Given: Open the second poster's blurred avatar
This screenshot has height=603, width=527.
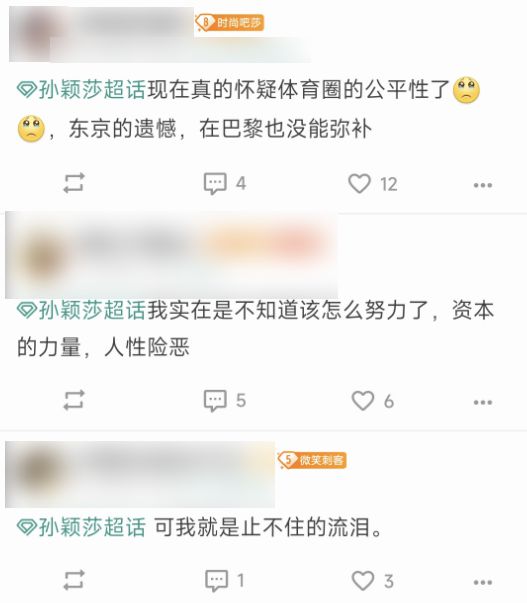Looking at the screenshot, I should click(x=43, y=256).
